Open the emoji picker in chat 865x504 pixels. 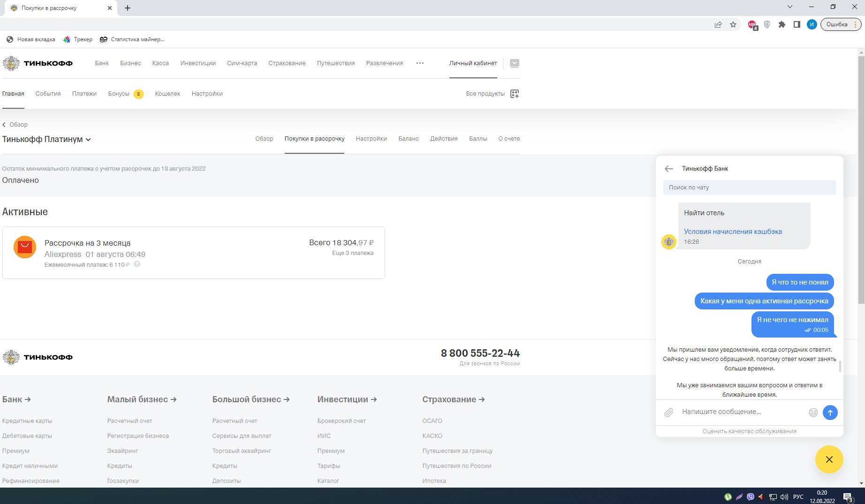click(813, 413)
